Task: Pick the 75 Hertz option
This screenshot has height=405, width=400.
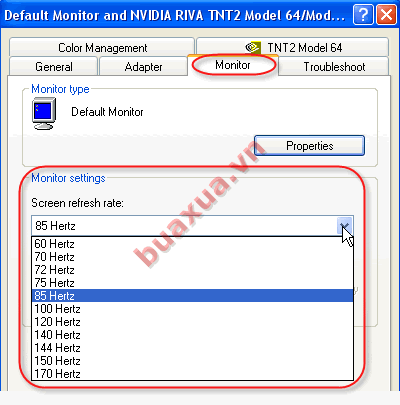Action: point(192,283)
